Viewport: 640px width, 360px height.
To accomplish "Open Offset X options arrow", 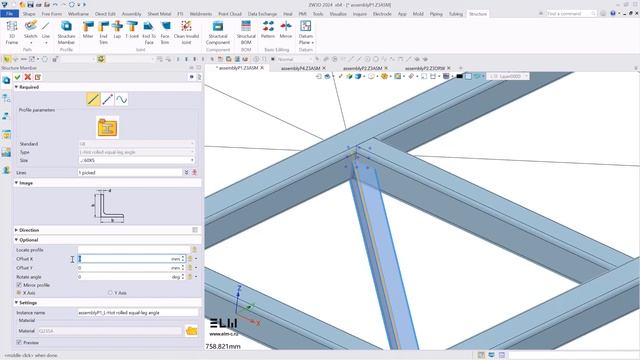I will [196, 259].
